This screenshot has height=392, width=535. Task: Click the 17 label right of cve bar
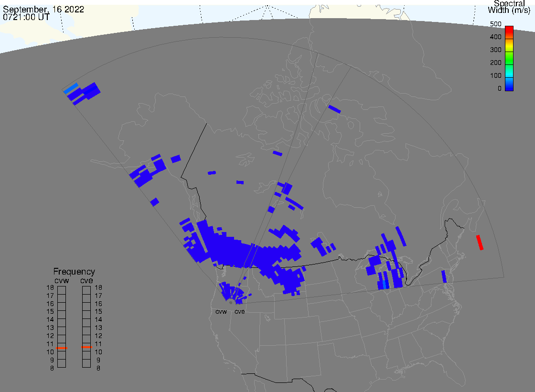(98, 296)
